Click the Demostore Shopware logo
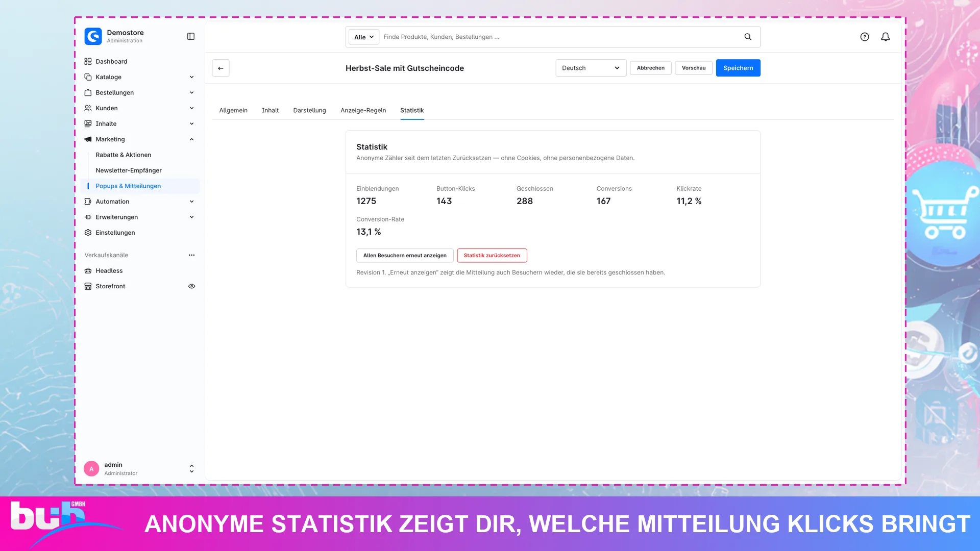Viewport: 980px width, 551px height. [93, 36]
